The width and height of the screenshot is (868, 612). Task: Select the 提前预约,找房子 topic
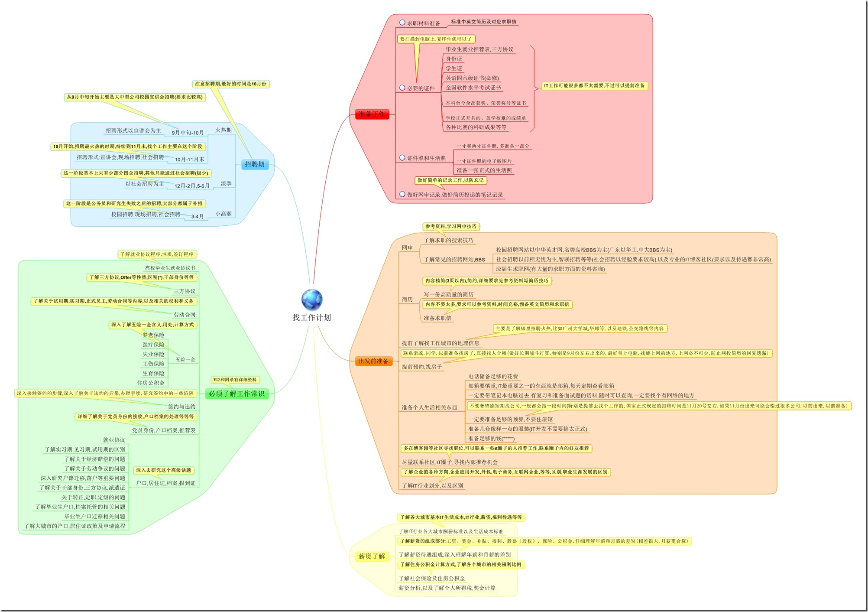pos(422,367)
